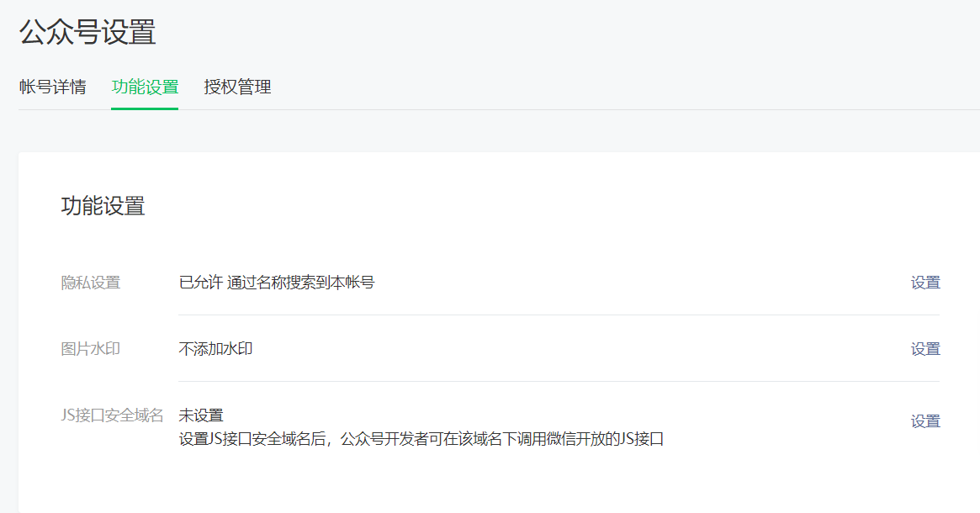Open the 帐号详情 tab
Image resolution: width=980 pixels, height=513 pixels.
click(52, 87)
